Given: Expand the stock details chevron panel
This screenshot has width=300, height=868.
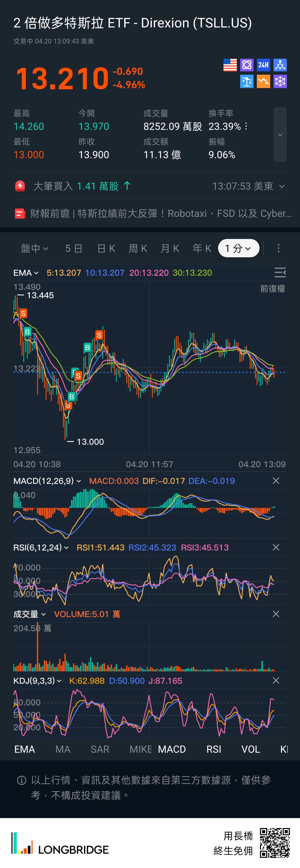Looking at the screenshot, I should point(280,135).
